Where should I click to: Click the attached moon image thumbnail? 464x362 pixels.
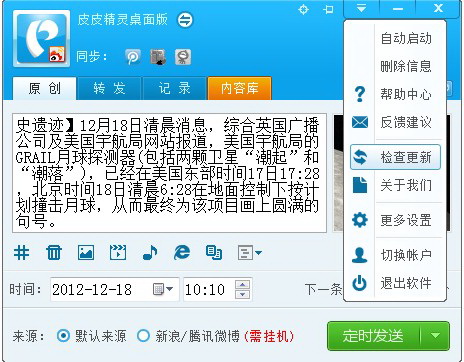[x=338, y=173]
